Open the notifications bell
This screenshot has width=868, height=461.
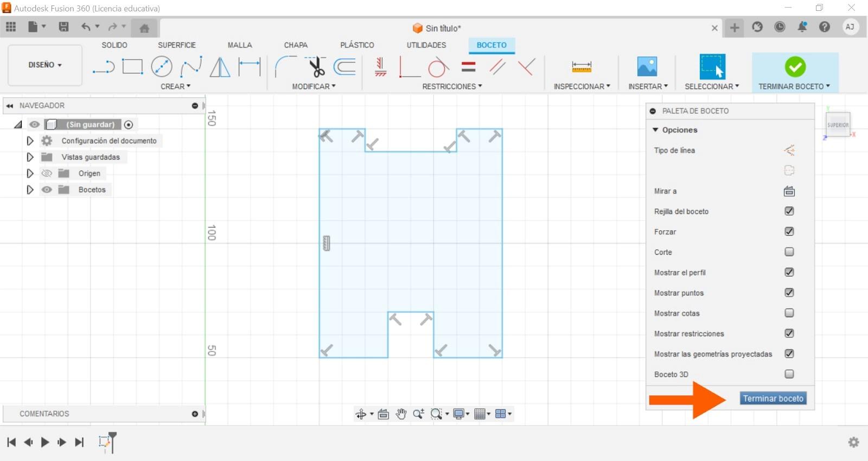(802, 27)
